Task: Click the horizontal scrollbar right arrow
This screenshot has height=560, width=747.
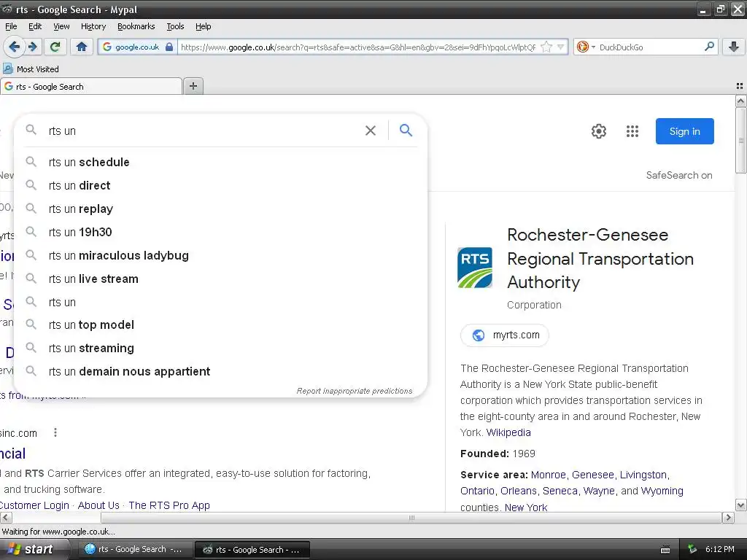Action: pos(728,518)
